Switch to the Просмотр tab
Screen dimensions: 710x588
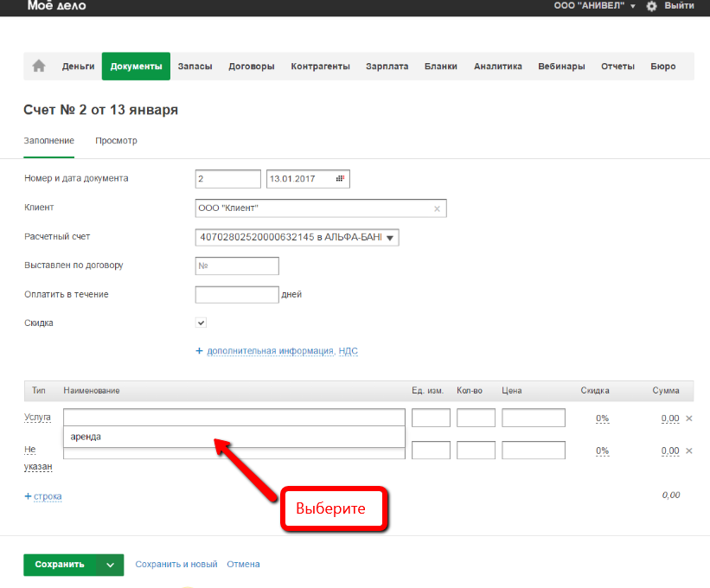pyautogui.click(x=116, y=141)
